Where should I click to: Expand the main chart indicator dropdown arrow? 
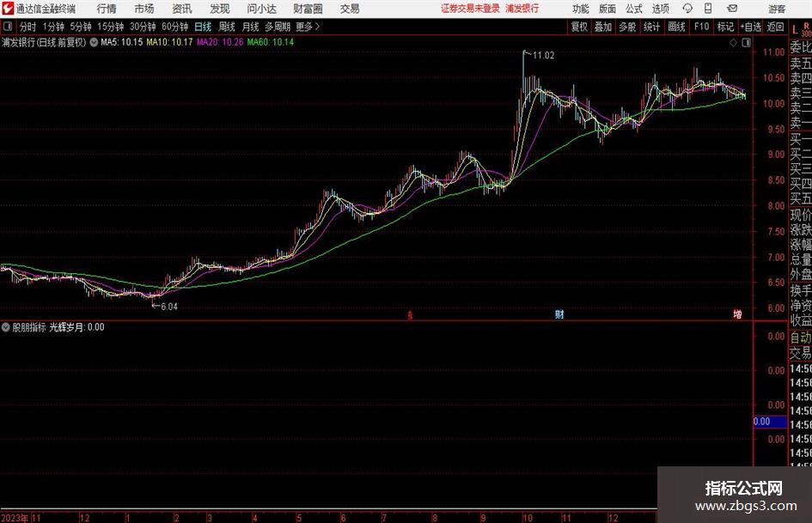pyautogui.click(x=94, y=42)
